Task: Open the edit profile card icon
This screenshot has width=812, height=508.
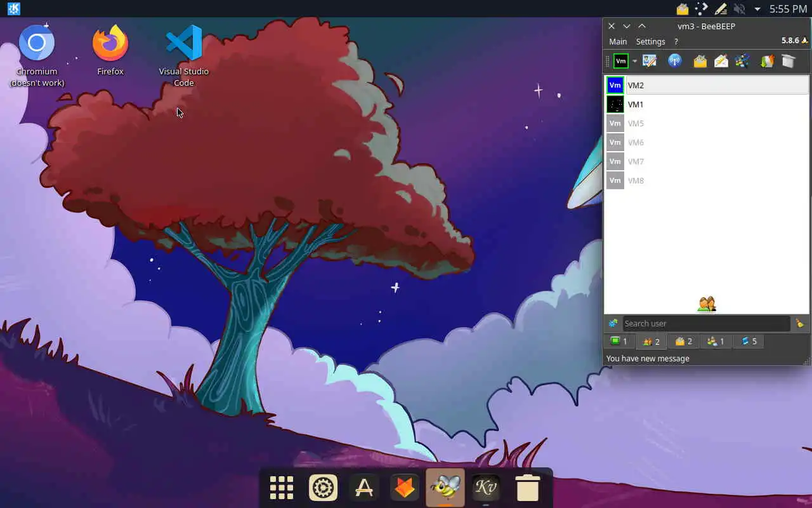Action: (649, 61)
